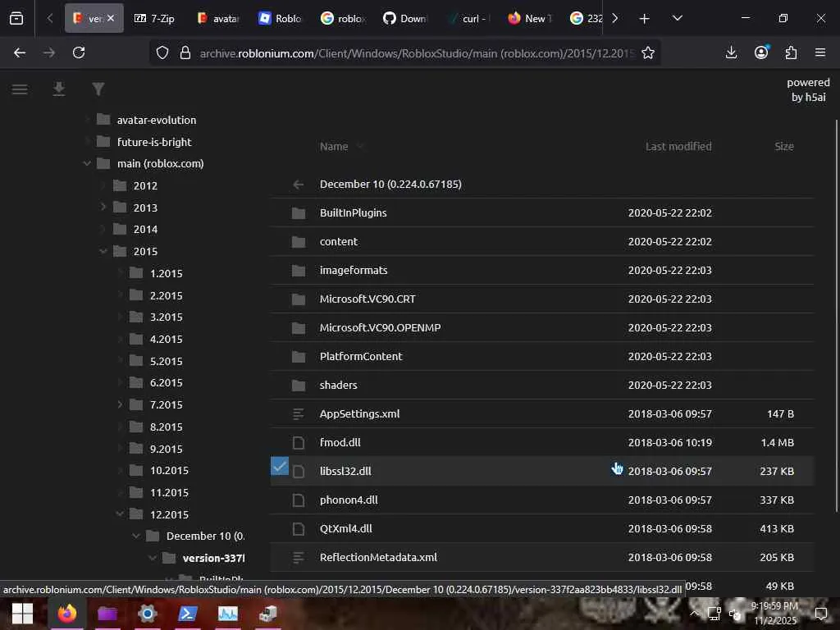
Task: Switch to the Roblox tab
Action: 281,18
